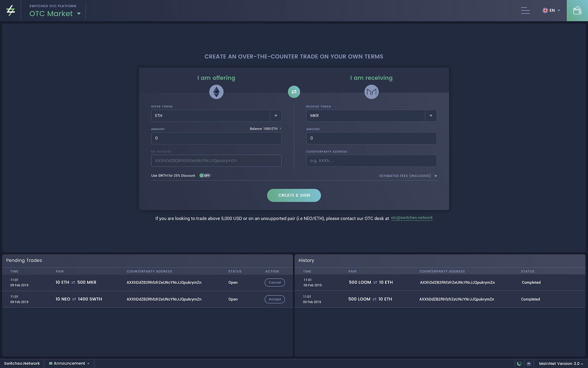This screenshot has width=588, height=368.
Task: Click Pending Trades Status column header
Action: pos(235,272)
